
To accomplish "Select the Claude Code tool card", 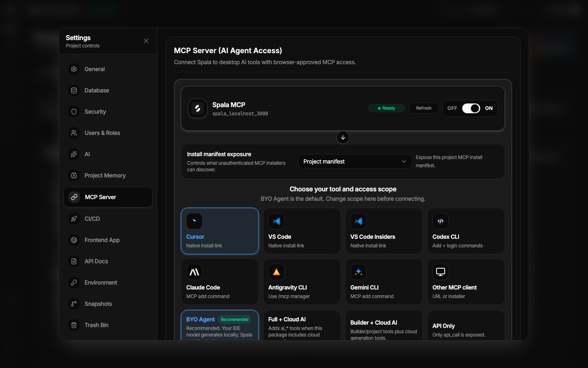I will click(x=220, y=282).
